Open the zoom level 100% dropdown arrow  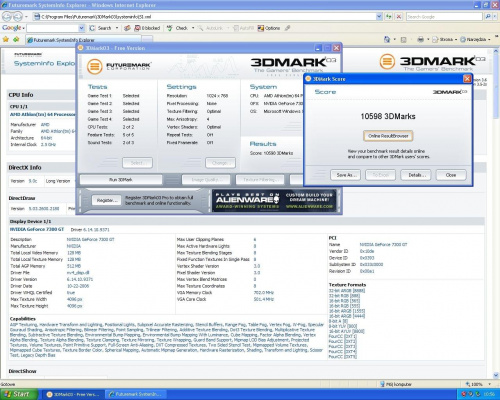tap(489, 384)
